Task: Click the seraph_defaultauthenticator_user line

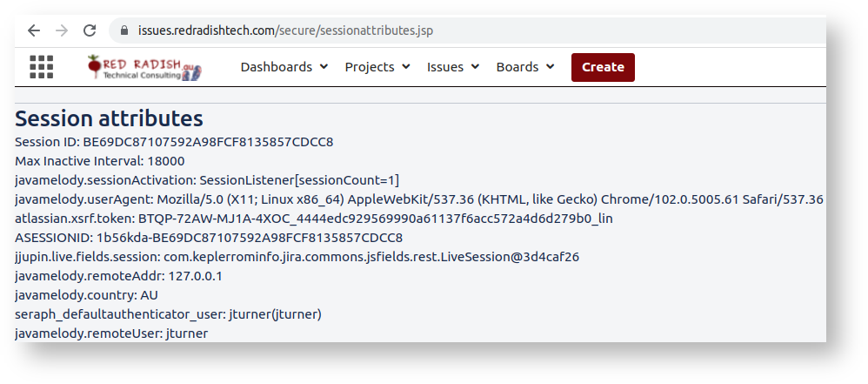Action: 170,314
